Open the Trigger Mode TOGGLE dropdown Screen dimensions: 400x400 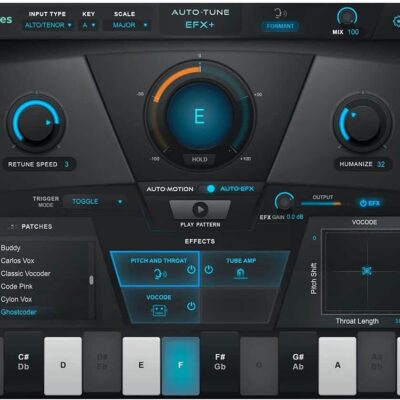click(96, 202)
